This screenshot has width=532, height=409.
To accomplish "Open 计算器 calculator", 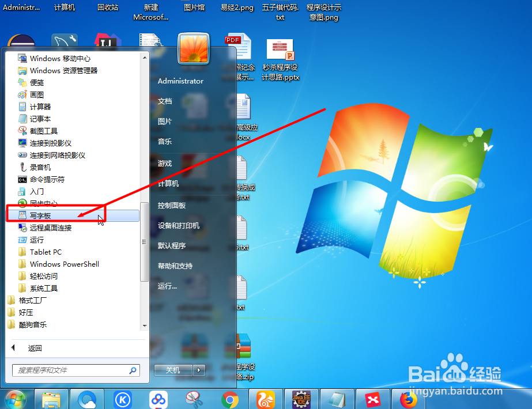I will coord(35,107).
